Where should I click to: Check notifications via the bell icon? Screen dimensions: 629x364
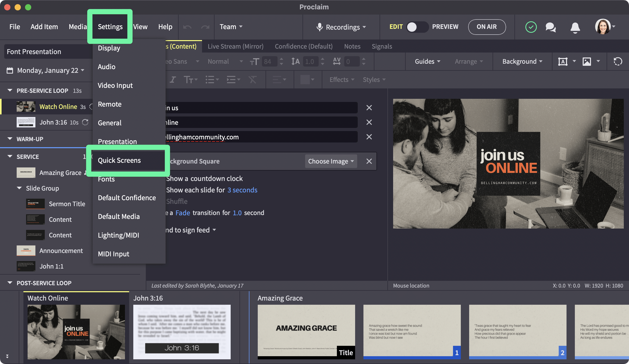pyautogui.click(x=575, y=27)
